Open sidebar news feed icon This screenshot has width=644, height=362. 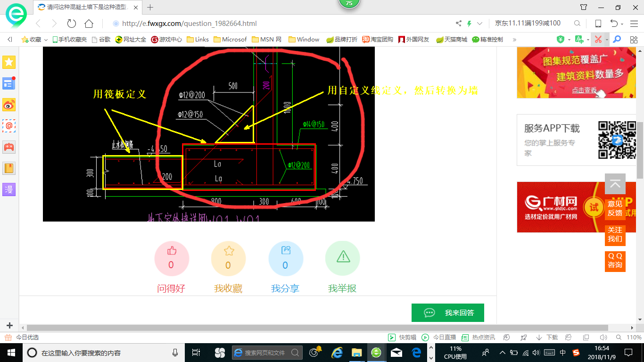9,83
